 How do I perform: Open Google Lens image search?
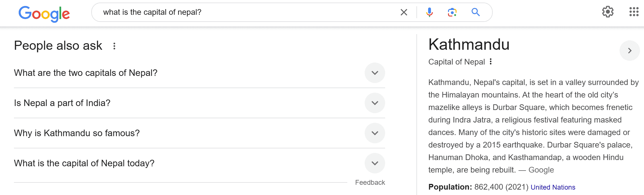click(x=452, y=12)
